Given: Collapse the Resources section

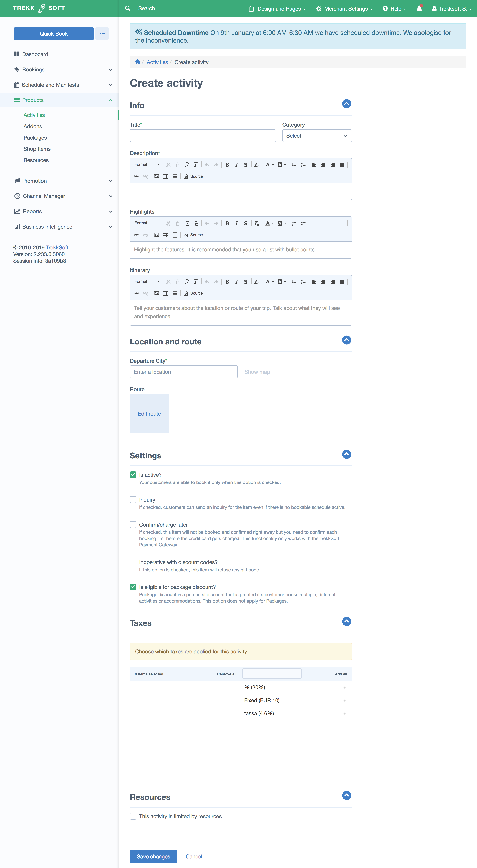Looking at the screenshot, I should click(x=346, y=796).
